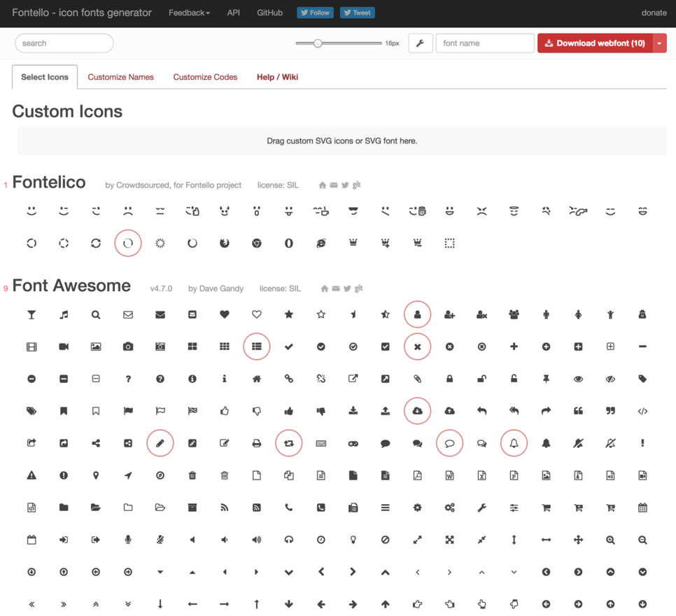
Task: Select the wrench icon in the Font Awesome grid
Action: [x=481, y=507]
